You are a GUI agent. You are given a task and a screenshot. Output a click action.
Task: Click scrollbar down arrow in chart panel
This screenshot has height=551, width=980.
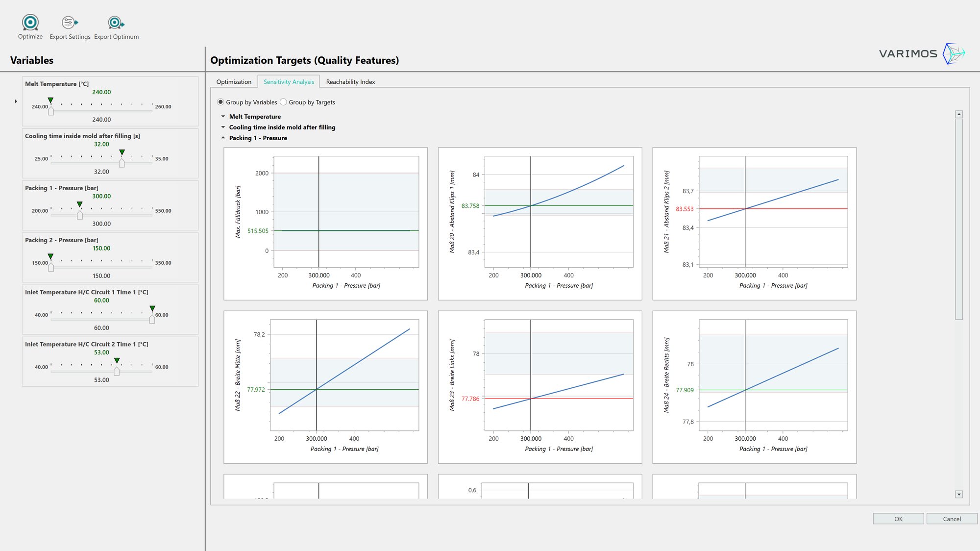point(959,494)
